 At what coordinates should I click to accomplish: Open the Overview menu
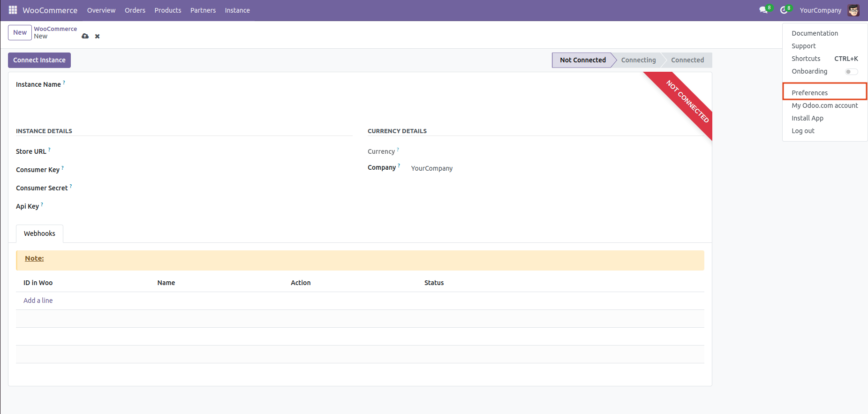click(101, 10)
